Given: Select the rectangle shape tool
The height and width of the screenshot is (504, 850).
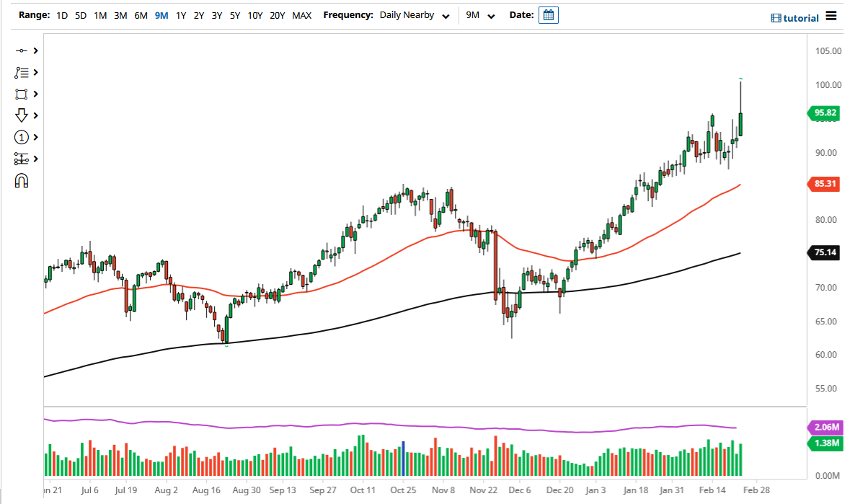Looking at the screenshot, I should point(22,94).
